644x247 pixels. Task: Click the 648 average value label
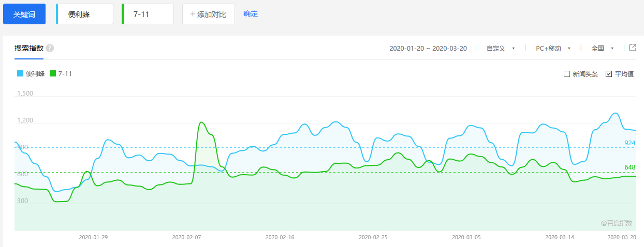click(630, 167)
